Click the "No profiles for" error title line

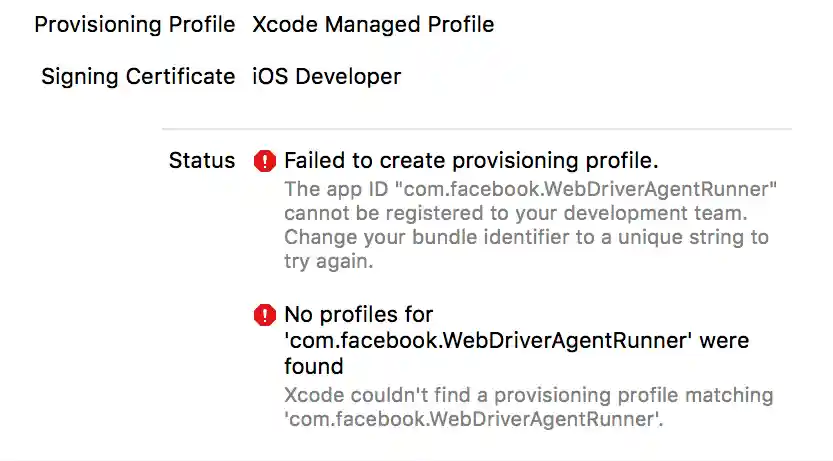tap(359, 316)
